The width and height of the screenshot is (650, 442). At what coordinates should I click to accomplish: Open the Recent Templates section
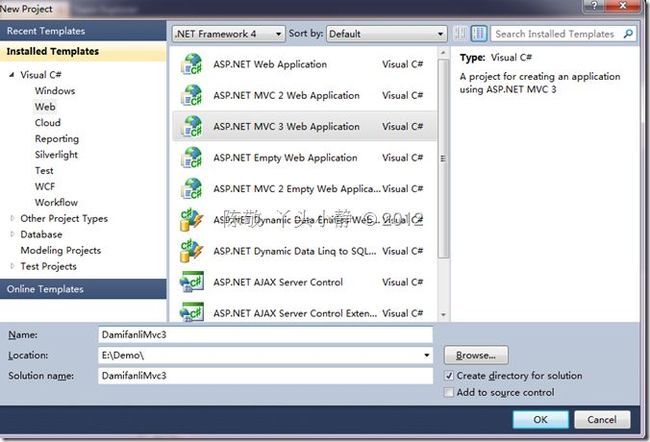(x=83, y=31)
